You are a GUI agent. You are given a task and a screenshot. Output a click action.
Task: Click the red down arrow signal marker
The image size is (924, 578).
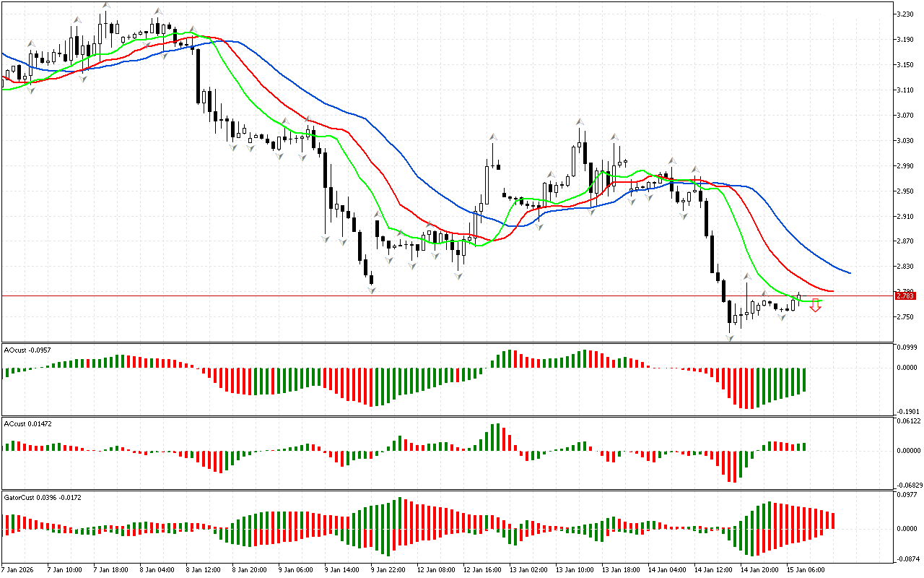[816, 306]
